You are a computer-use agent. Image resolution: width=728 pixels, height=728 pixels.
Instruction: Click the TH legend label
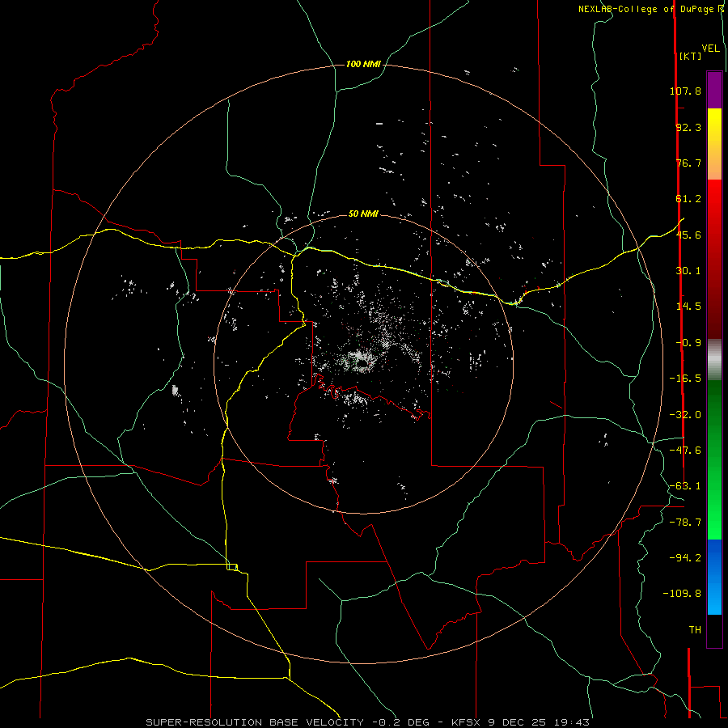point(695,630)
